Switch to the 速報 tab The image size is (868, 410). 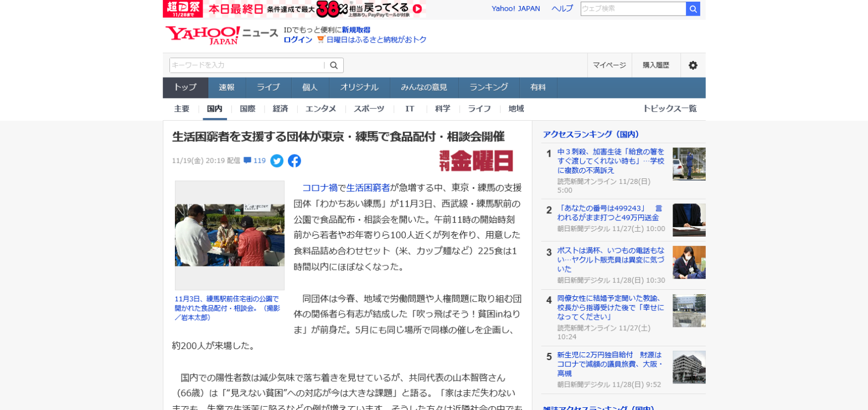226,88
